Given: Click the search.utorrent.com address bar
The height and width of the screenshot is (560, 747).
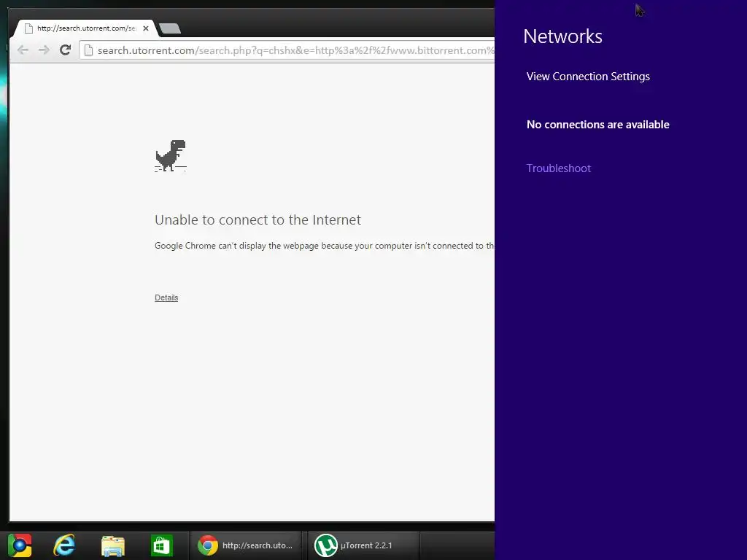Looking at the screenshot, I should [287, 50].
